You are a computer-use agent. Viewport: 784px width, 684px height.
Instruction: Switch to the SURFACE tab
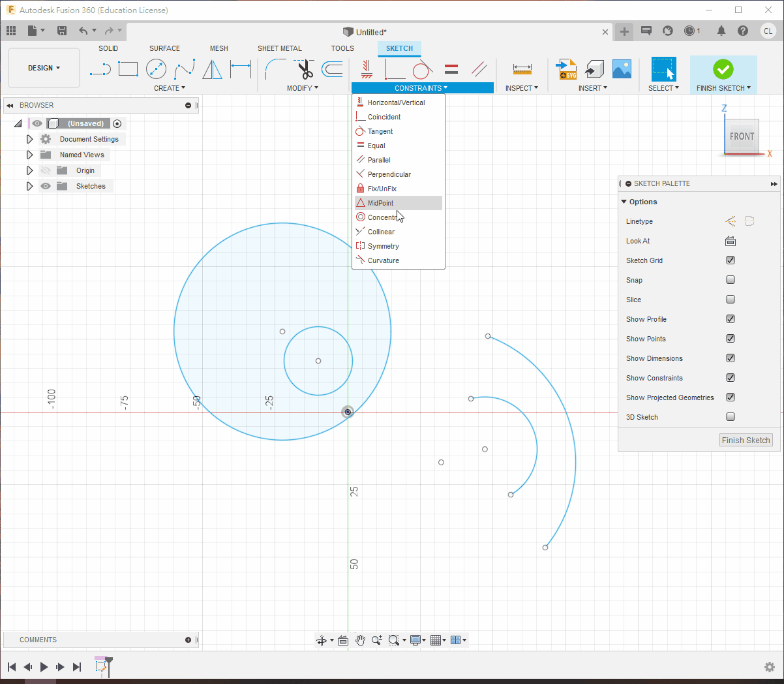(x=164, y=48)
